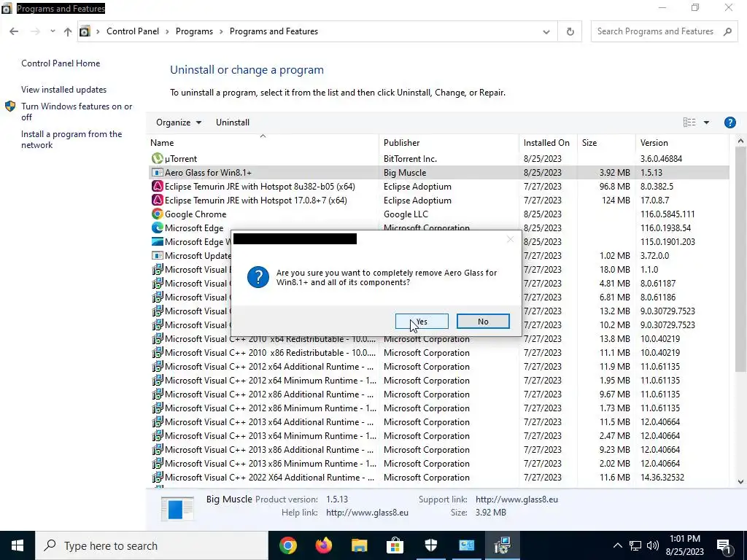Open Control Panel Home link
Screen dimensions: 747x560
pos(61,63)
